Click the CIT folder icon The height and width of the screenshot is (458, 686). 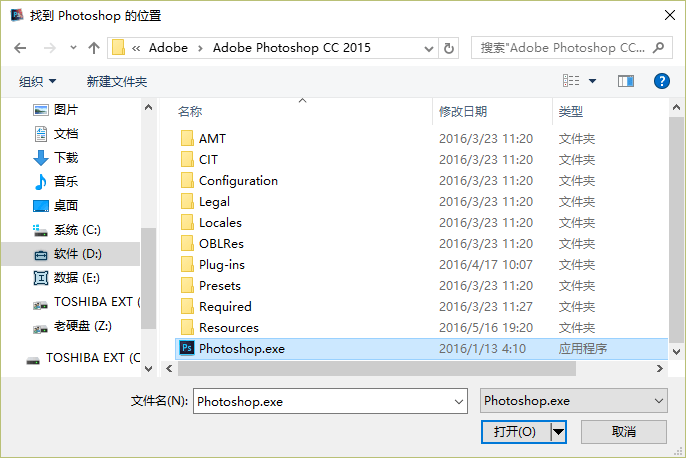[x=187, y=159]
